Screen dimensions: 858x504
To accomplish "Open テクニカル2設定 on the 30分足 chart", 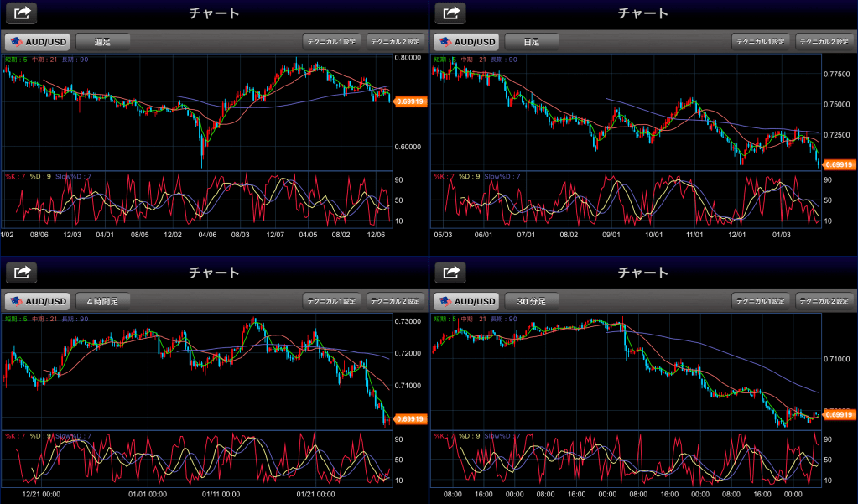I will click(824, 301).
